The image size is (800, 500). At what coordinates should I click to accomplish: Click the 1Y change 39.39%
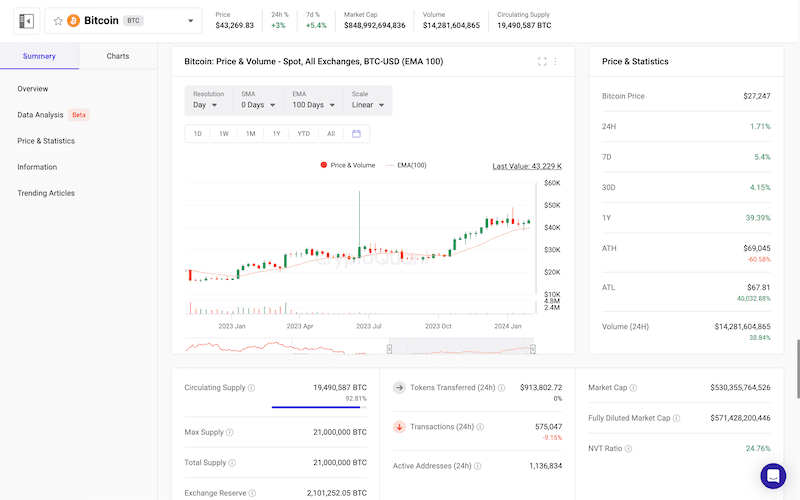tap(758, 218)
